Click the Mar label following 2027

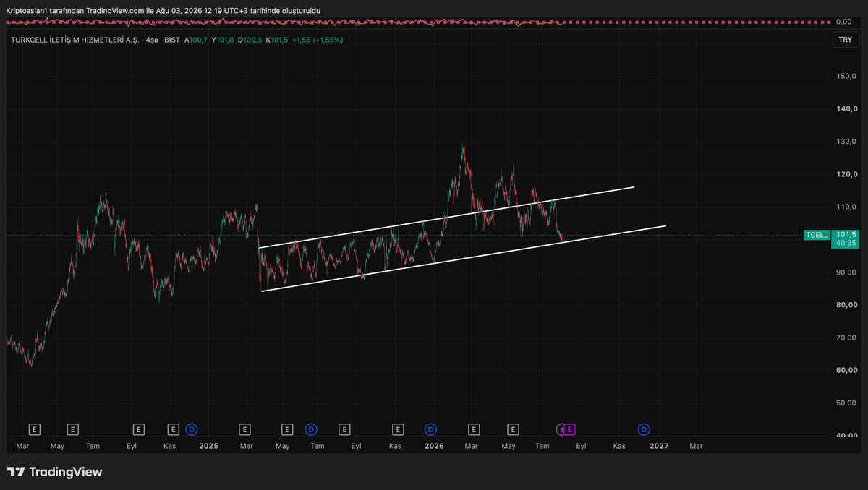(x=696, y=446)
